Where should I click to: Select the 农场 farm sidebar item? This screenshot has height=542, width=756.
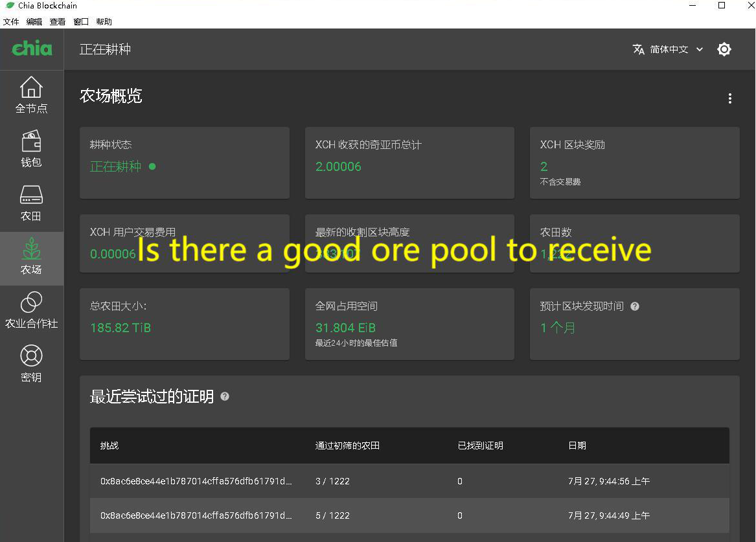click(31, 259)
